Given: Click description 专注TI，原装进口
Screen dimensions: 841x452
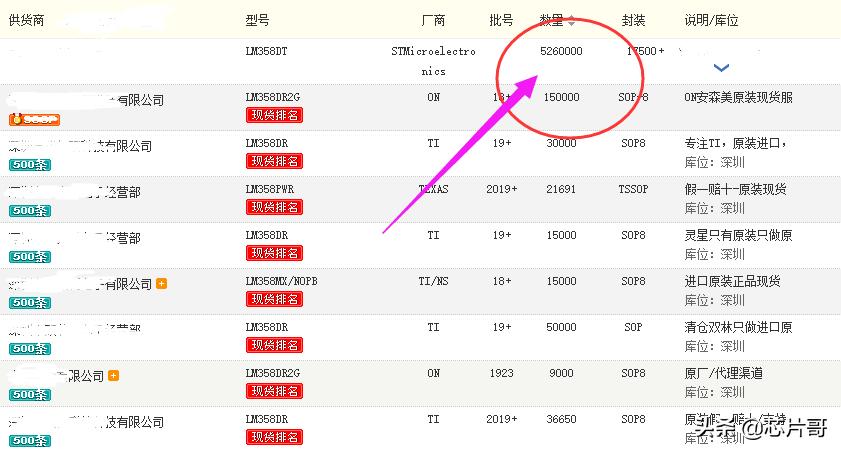Looking at the screenshot, I should [x=735, y=144].
